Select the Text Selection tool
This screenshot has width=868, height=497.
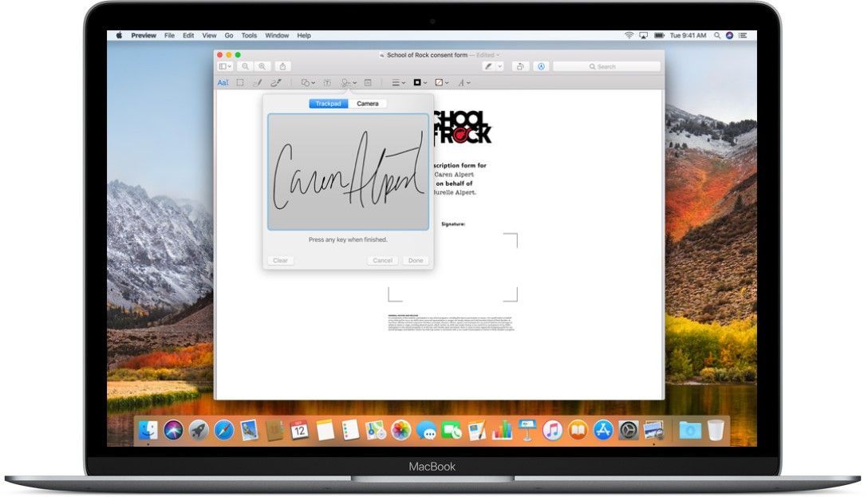(223, 82)
